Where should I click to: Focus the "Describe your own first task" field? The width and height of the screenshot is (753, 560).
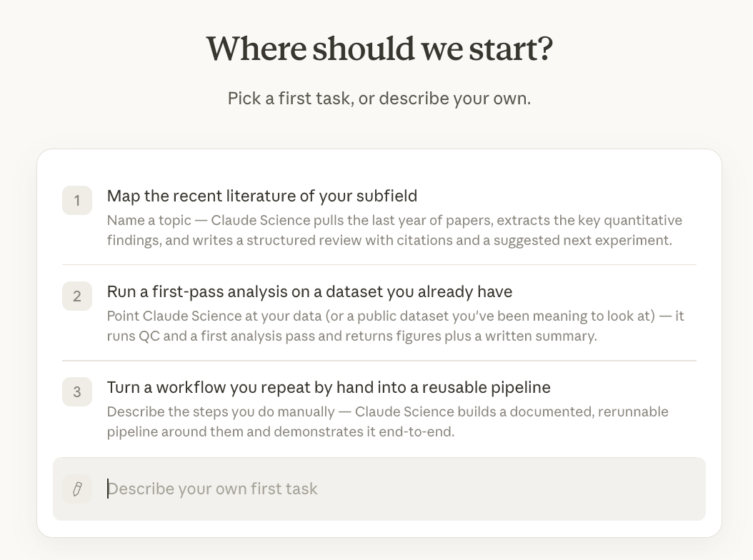tap(379, 489)
